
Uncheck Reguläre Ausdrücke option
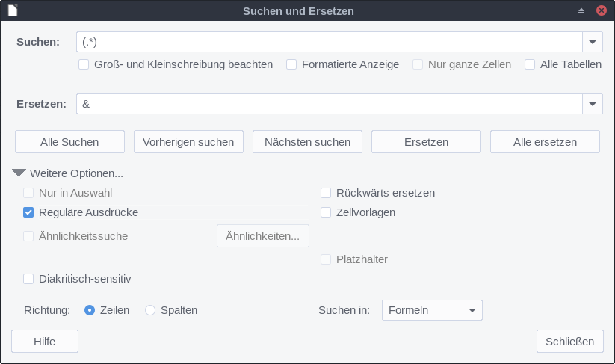point(29,212)
